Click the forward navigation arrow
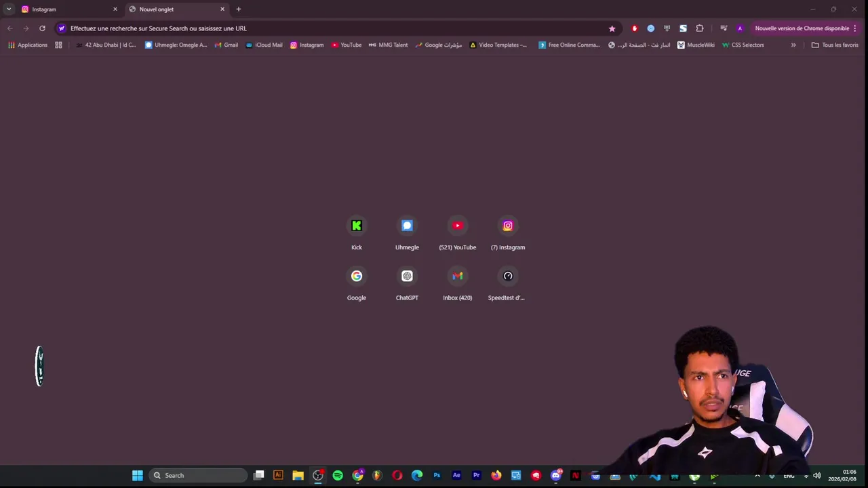The image size is (868, 488). tap(26, 28)
